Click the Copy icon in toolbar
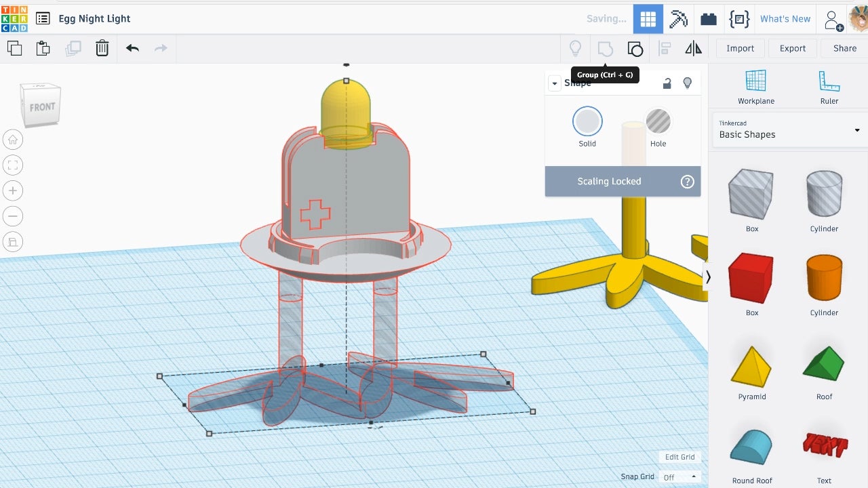868x488 pixels. tap(14, 48)
